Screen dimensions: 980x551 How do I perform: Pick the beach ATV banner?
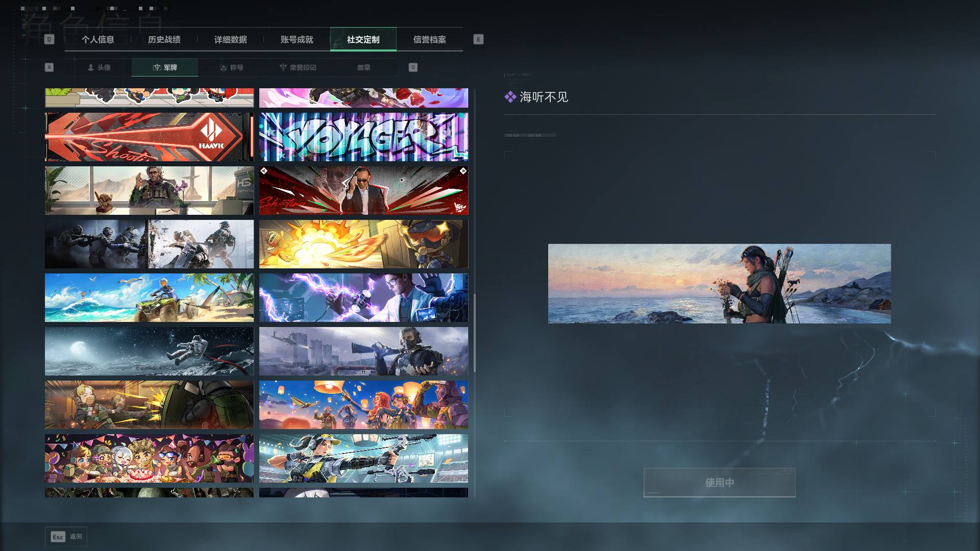[149, 298]
